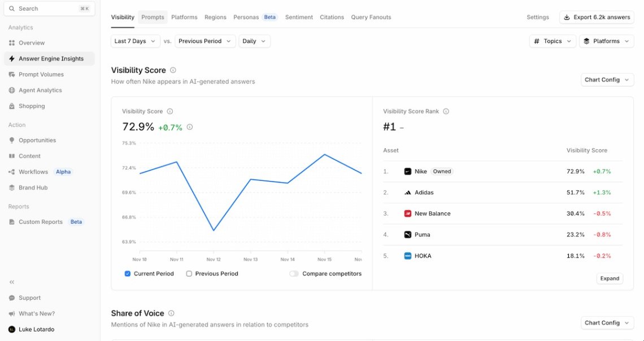Open the Settings link
This screenshot has width=644, height=341.
538,18
